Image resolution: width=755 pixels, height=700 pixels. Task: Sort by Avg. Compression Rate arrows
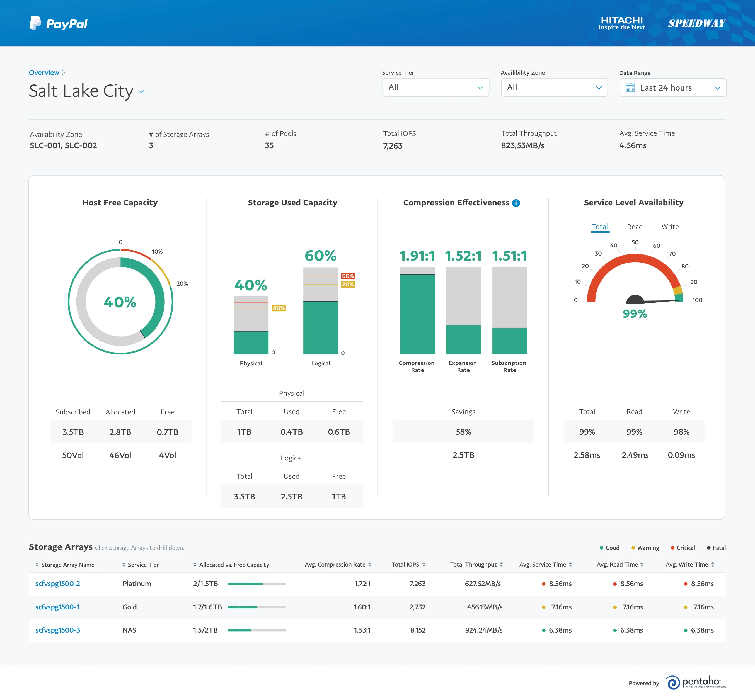pyautogui.click(x=370, y=564)
